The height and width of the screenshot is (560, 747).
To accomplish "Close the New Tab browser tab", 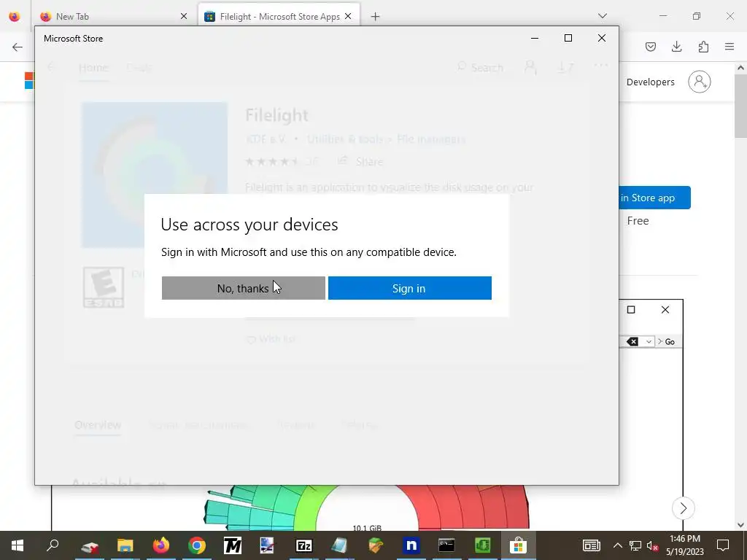I will 184,17.
